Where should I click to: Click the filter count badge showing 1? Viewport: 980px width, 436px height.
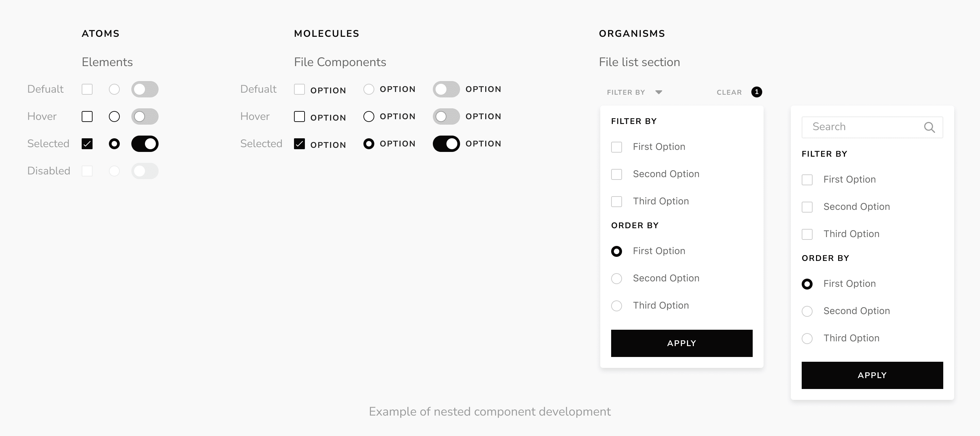click(x=757, y=92)
